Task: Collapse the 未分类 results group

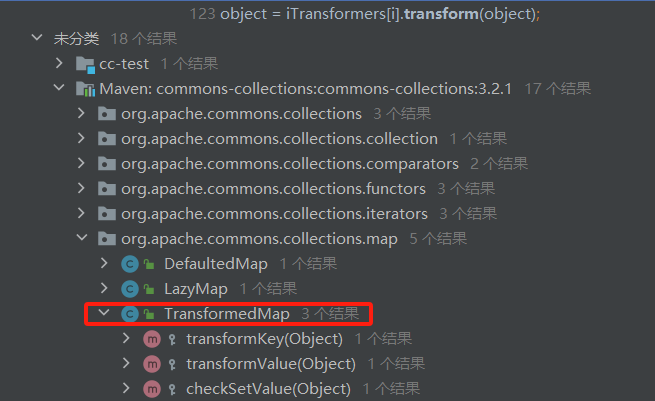Action: (x=37, y=38)
